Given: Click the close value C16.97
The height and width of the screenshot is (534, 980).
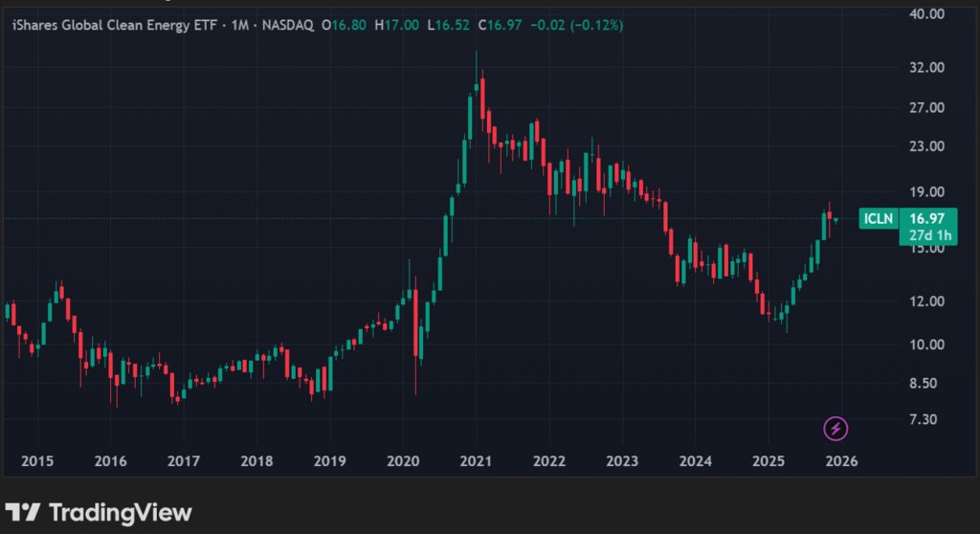Looking at the screenshot, I should 500,25.
